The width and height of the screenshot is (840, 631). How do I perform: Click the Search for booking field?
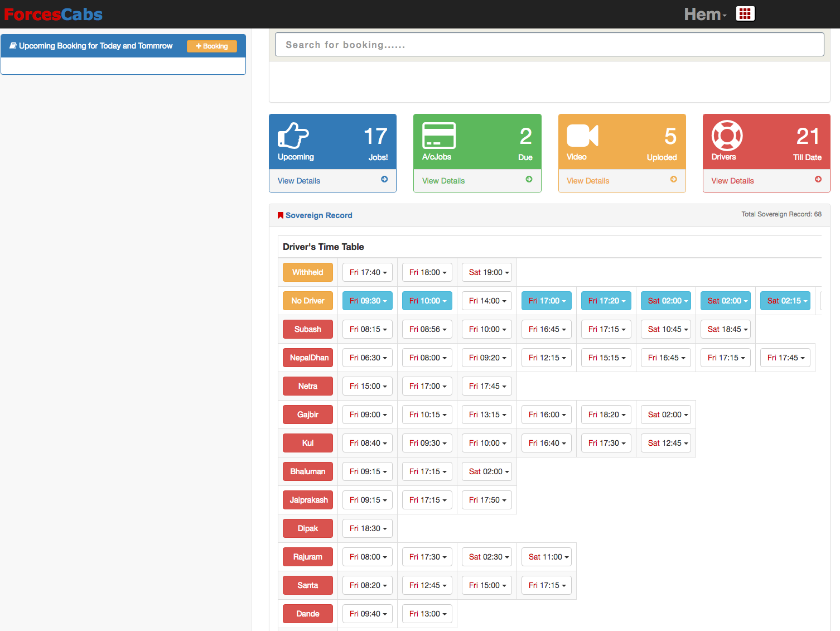point(549,45)
